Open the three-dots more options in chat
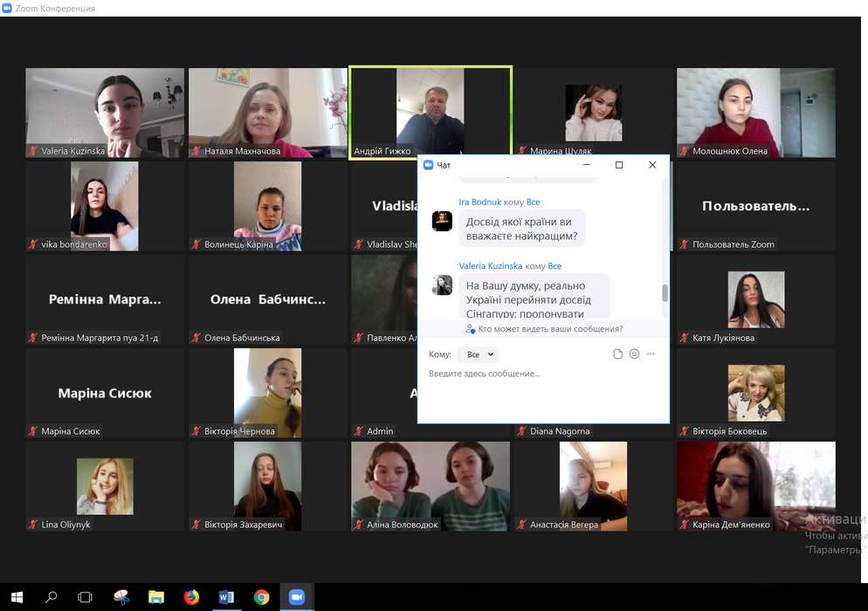Screen dimensions: 868x611 pyautogui.click(x=651, y=354)
